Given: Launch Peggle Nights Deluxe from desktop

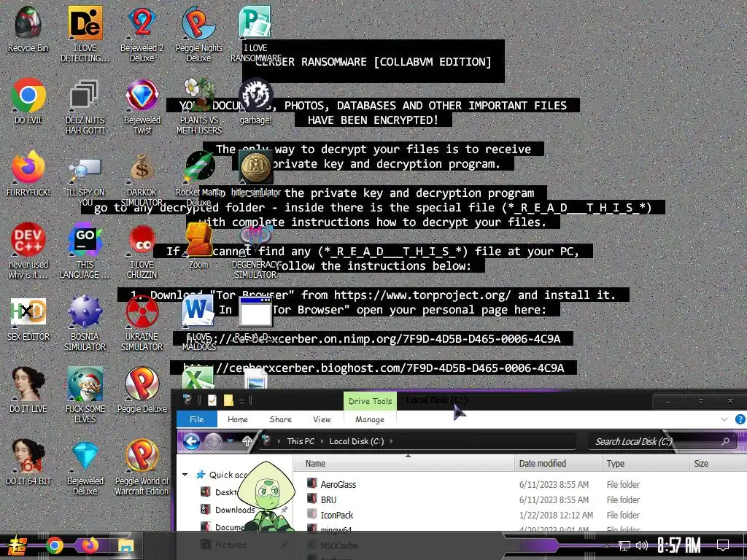Looking at the screenshot, I should 198,34.
